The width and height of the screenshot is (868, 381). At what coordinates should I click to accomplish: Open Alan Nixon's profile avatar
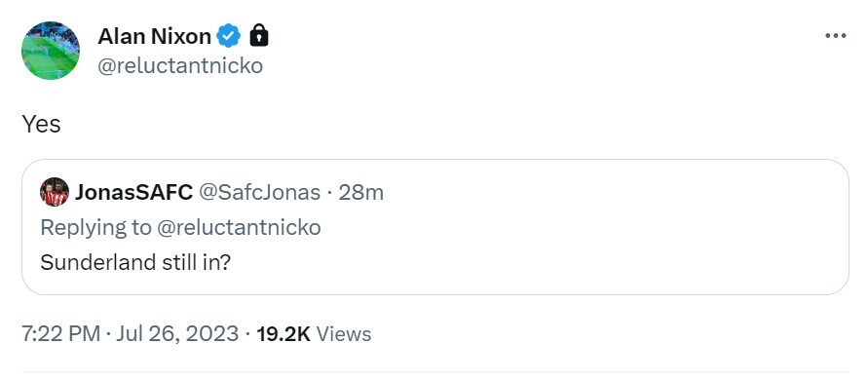point(51,51)
